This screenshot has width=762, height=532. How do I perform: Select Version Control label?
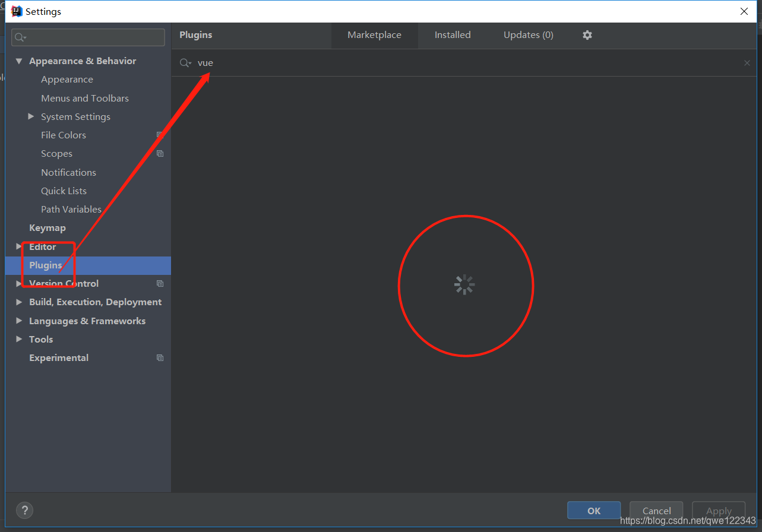coord(64,284)
